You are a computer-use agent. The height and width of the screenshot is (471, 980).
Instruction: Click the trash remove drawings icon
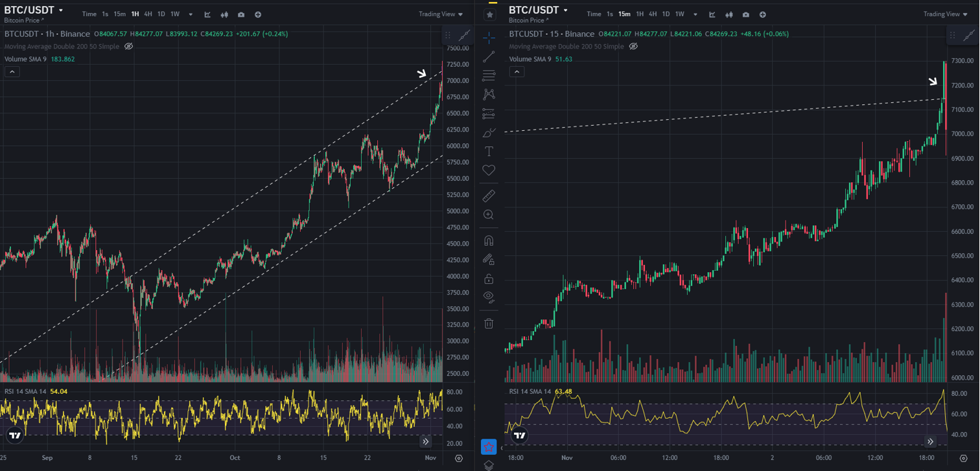tap(489, 323)
